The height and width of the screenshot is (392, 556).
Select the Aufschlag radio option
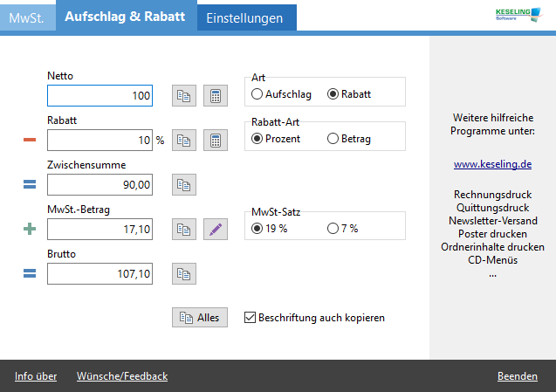tap(257, 94)
